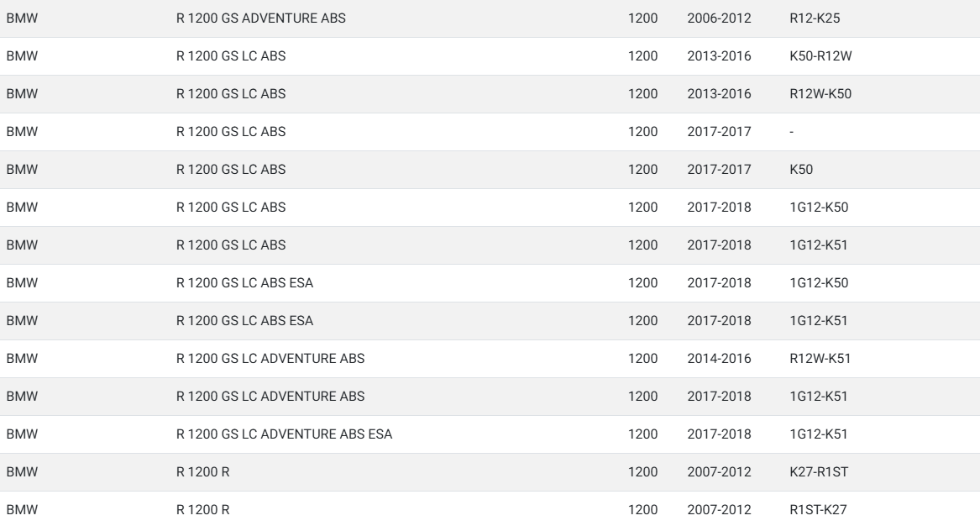
Task: Click the R1ST-K27 code cell
Action: pyautogui.click(x=819, y=510)
